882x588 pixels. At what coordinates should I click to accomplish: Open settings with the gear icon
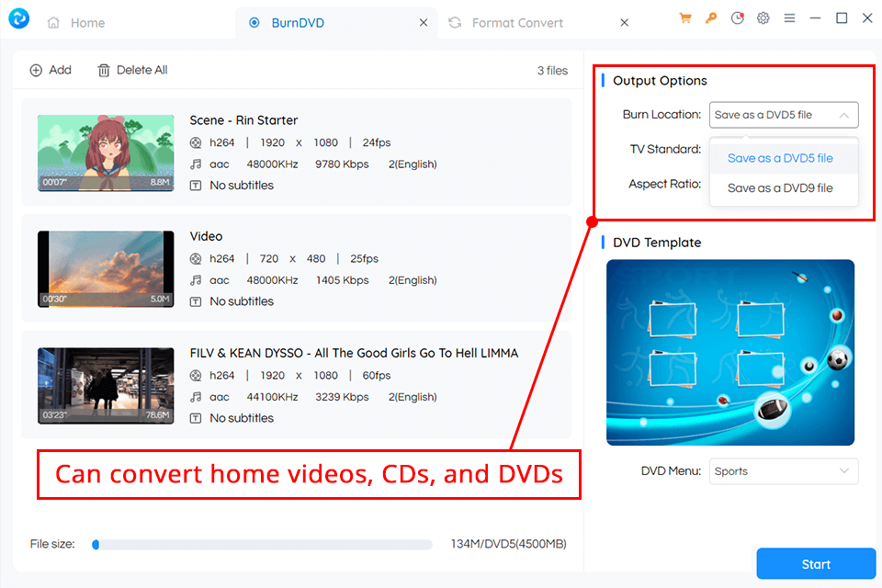click(763, 17)
